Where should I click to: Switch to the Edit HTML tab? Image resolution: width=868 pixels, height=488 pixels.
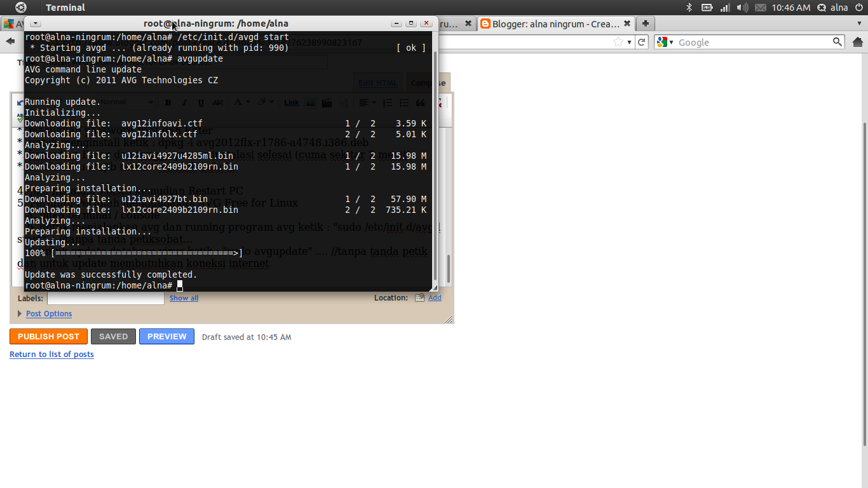[x=377, y=82]
